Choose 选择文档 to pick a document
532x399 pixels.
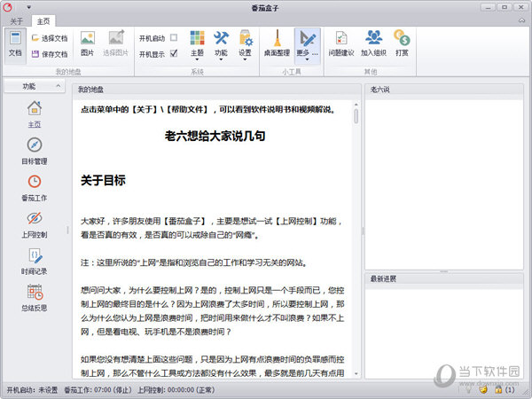(x=50, y=38)
